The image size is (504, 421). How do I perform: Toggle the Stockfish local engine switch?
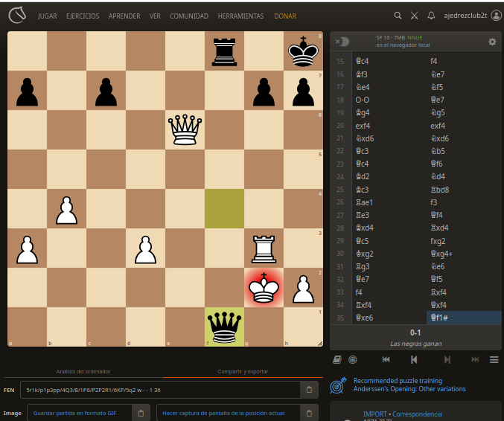click(342, 42)
